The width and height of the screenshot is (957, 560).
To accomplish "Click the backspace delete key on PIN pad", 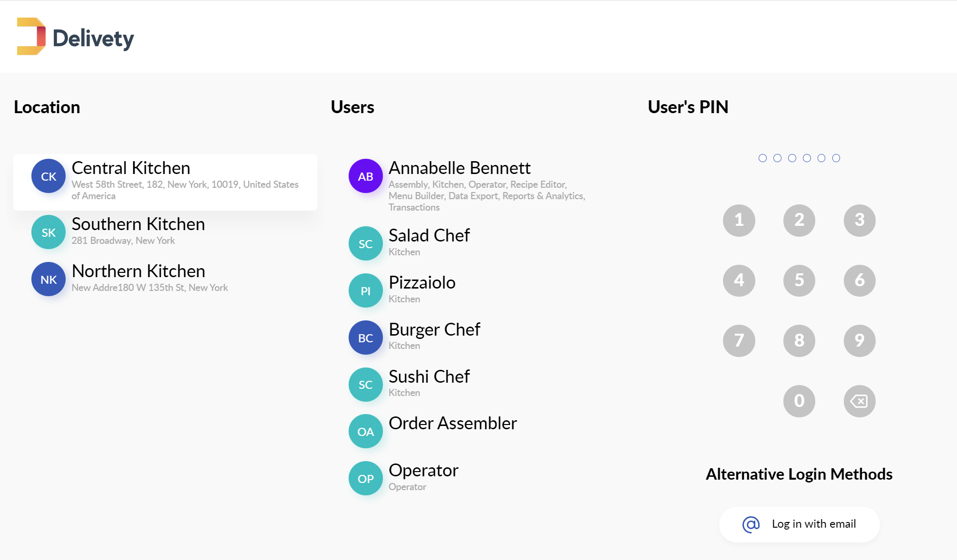I will pos(859,401).
